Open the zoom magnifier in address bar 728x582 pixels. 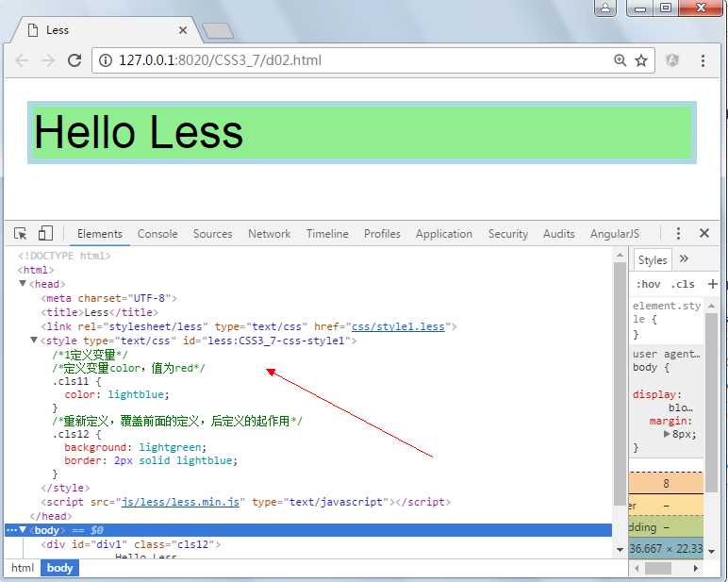[x=620, y=60]
